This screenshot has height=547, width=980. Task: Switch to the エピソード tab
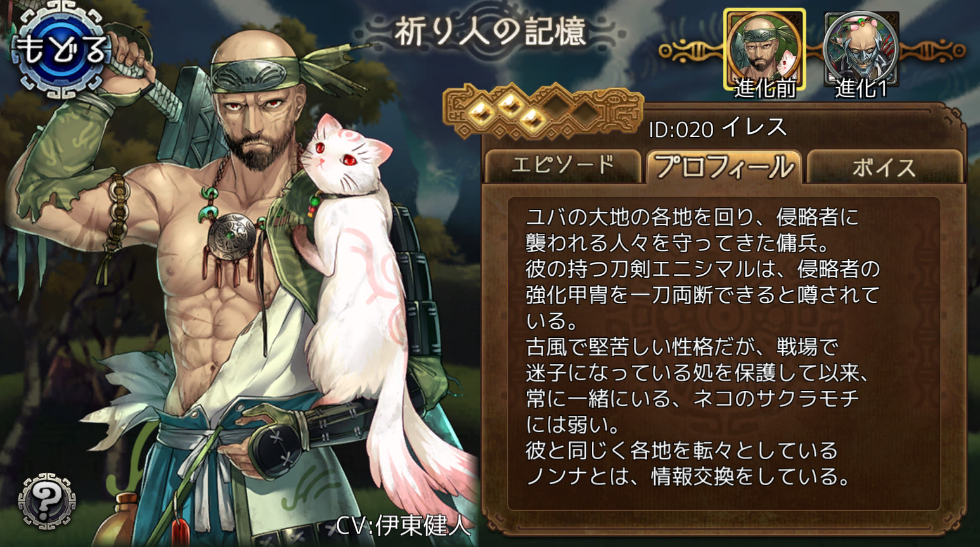(x=563, y=166)
